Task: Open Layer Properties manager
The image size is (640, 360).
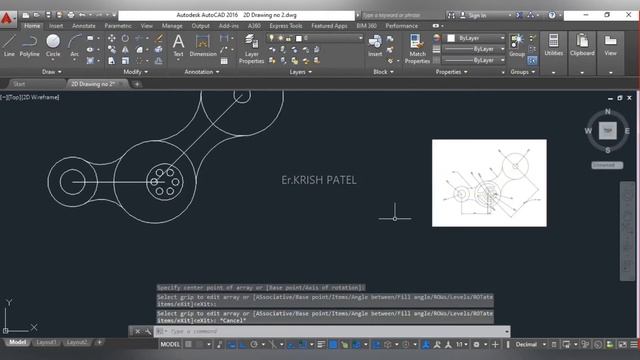Action: (251, 49)
